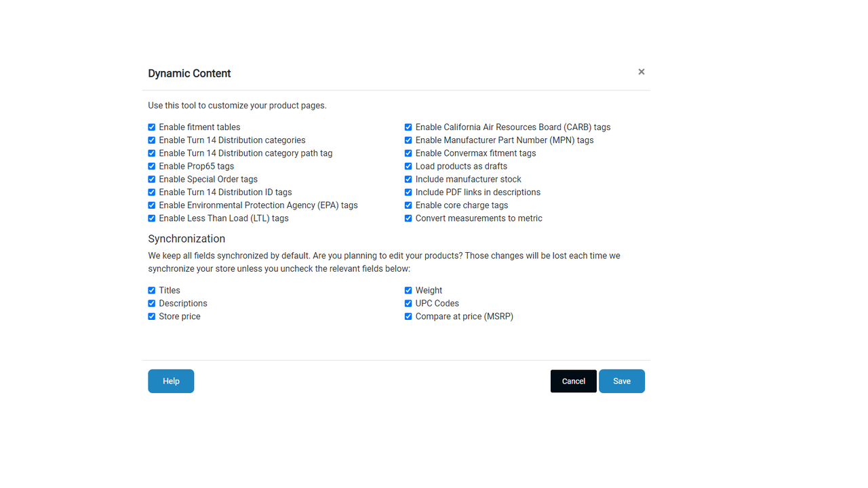Toggle Enable Turn 14 Distribution categories
This screenshot has height=488, width=868.
point(151,140)
